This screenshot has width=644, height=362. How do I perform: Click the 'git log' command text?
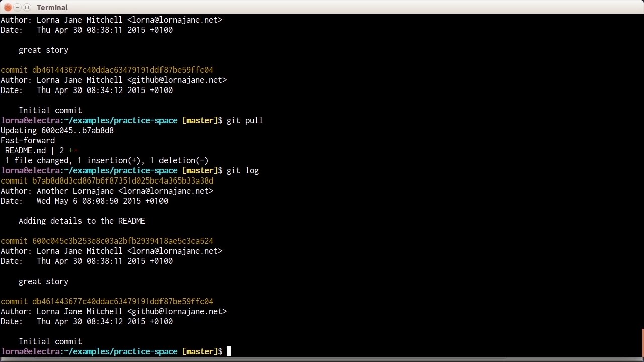click(x=243, y=170)
